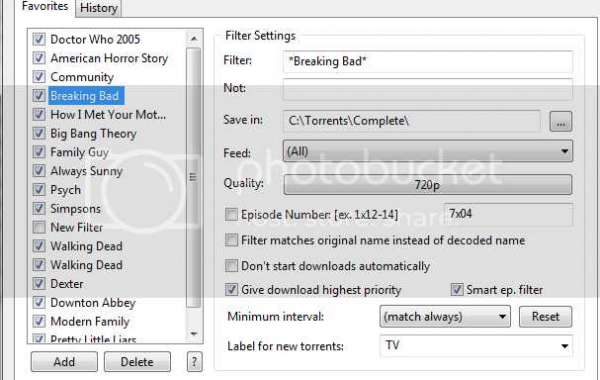The width and height of the screenshot is (600, 380).
Task: Click the episode number field 7x04
Action: (509, 214)
